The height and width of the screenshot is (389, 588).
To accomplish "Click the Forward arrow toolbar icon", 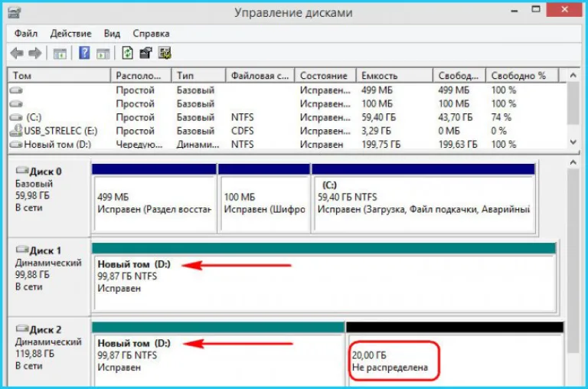I will click(x=35, y=54).
